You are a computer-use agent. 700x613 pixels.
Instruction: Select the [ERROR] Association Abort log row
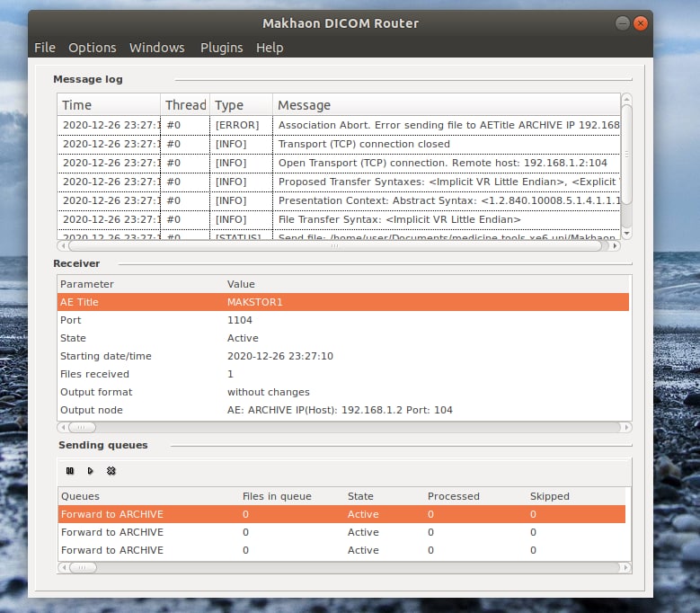tap(339, 125)
